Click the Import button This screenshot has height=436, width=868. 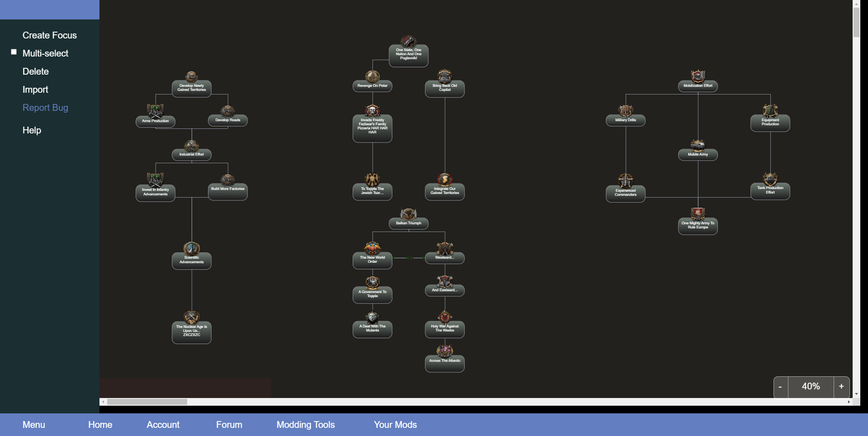35,90
